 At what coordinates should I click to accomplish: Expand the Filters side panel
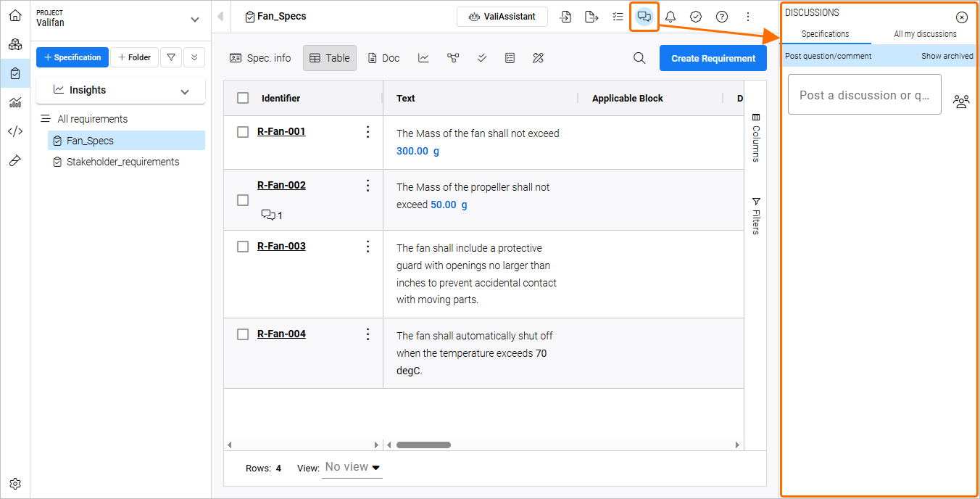[755, 215]
